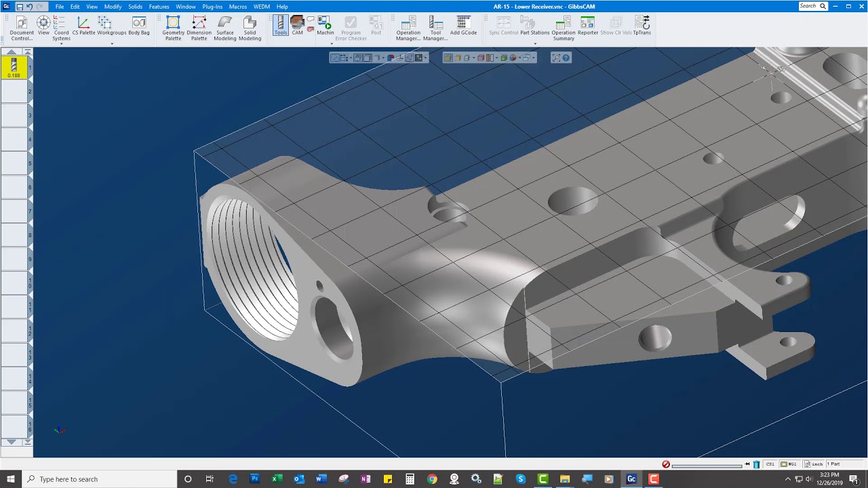Screen dimensions: 868x488
Task: Click Add GCode button
Action: pos(463,26)
